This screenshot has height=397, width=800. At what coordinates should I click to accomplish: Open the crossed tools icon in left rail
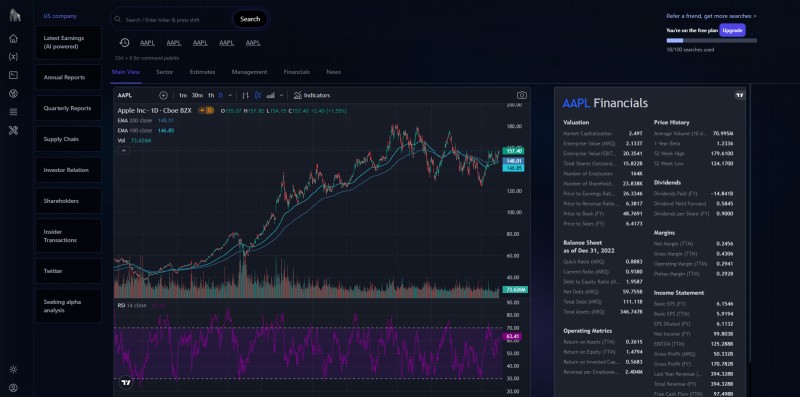pyautogui.click(x=13, y=131)
